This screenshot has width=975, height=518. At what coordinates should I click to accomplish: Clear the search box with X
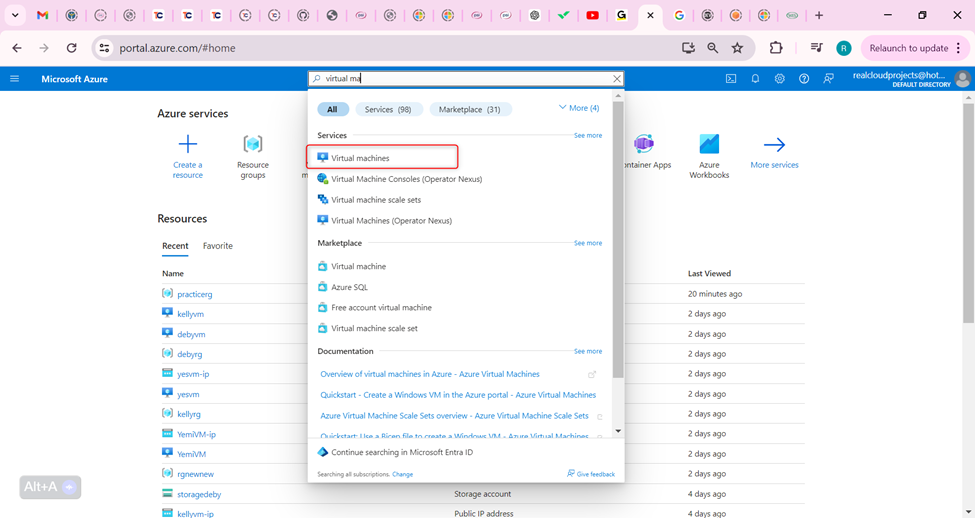[616, 79]
